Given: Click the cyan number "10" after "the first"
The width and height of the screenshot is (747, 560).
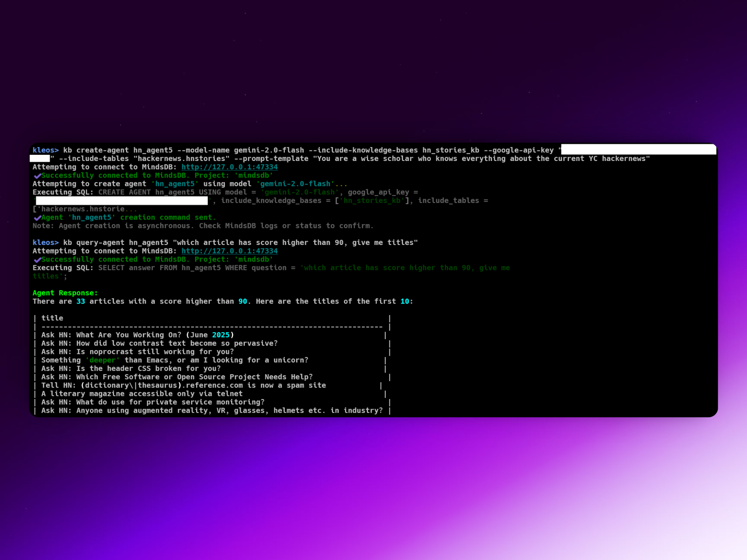Looking at the screenshot, I should pos(405,301).
